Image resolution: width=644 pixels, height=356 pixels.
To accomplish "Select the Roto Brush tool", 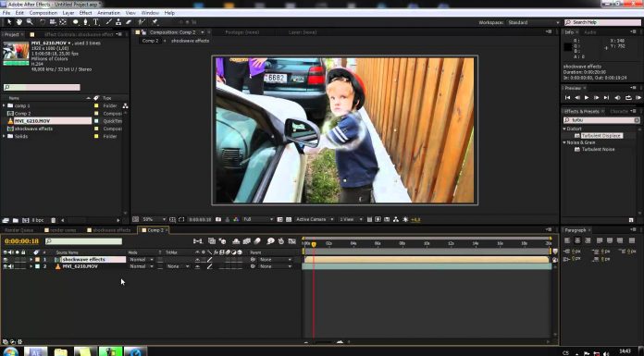I will pos(142,22).
